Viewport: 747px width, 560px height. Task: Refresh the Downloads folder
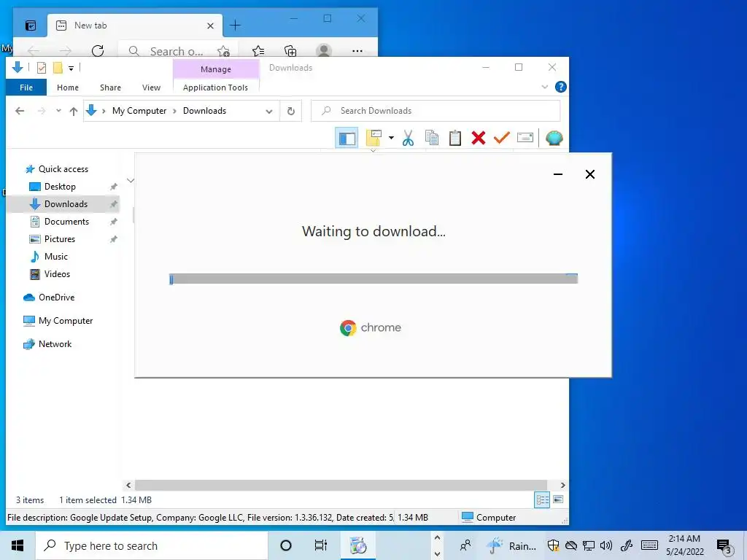(x=290, y=112)
